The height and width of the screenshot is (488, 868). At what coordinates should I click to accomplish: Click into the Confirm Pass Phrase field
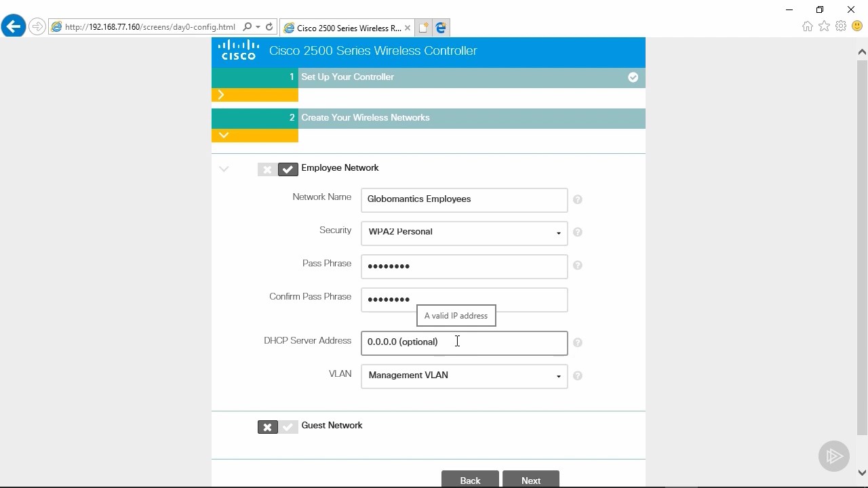465,300
